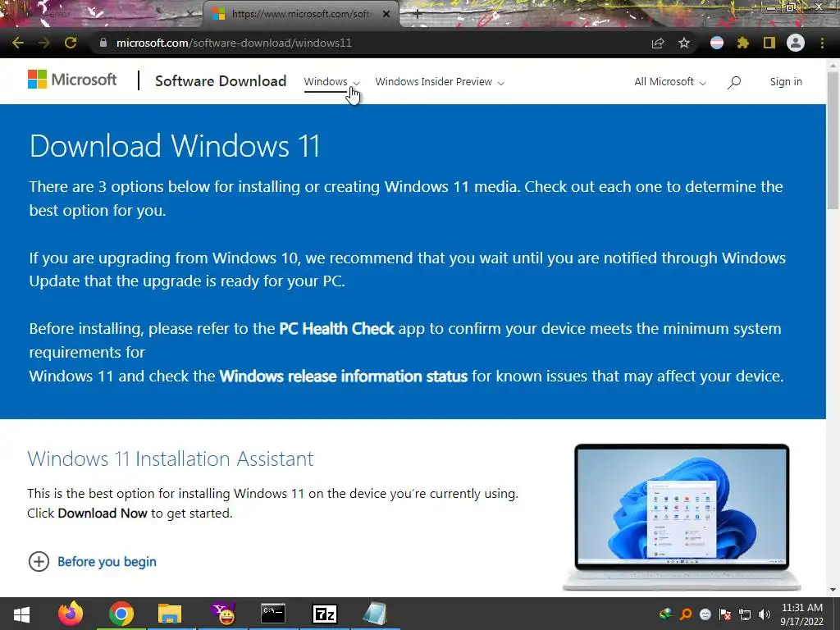Open the network tray icon
The image size is (840, 630).
[745, 614]
